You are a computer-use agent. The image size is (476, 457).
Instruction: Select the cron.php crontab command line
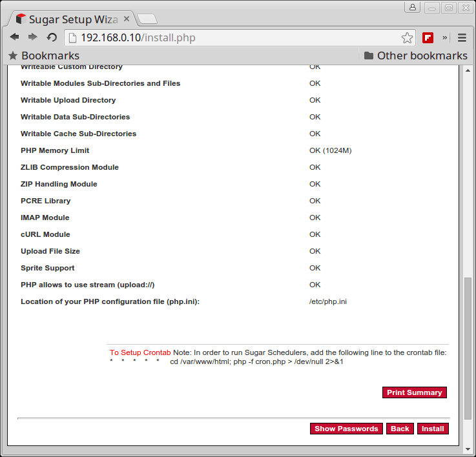pyautogui.click(x=227, y=361)
